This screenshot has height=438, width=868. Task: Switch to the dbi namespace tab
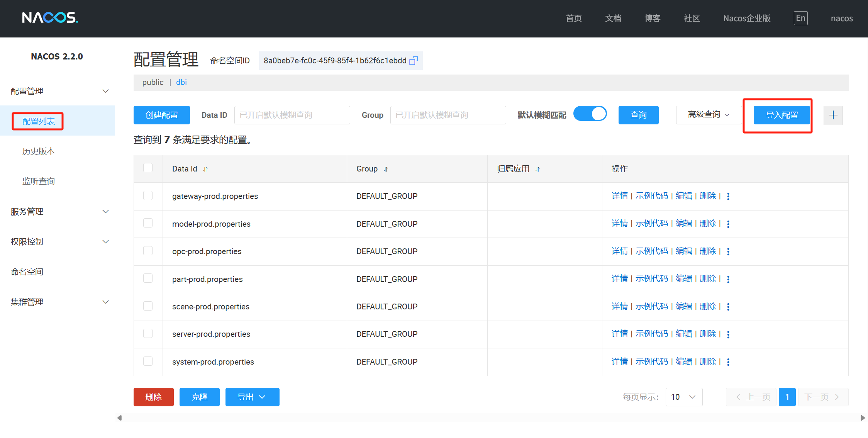181,82
